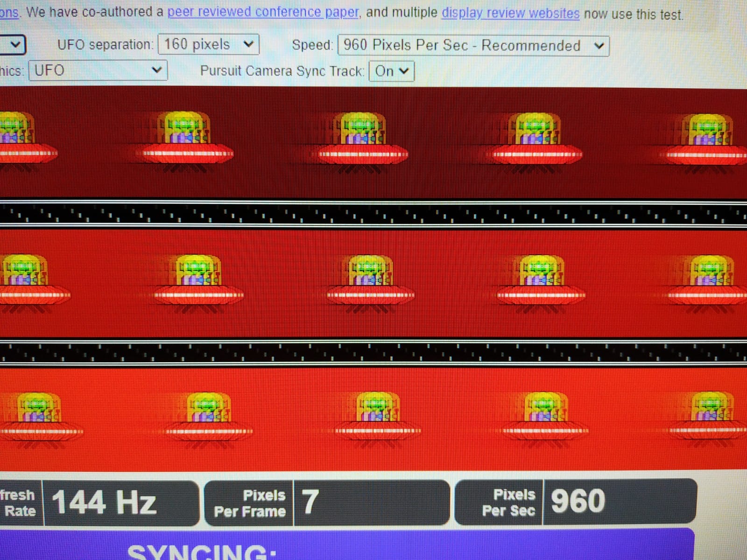
Task: Click the Pixels Per Frame label
Action: 250,503
